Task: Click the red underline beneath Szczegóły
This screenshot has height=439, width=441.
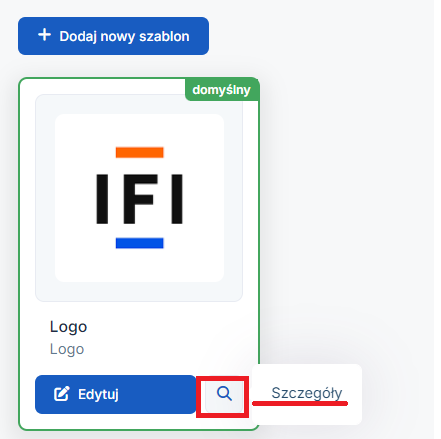Action: 300,404
